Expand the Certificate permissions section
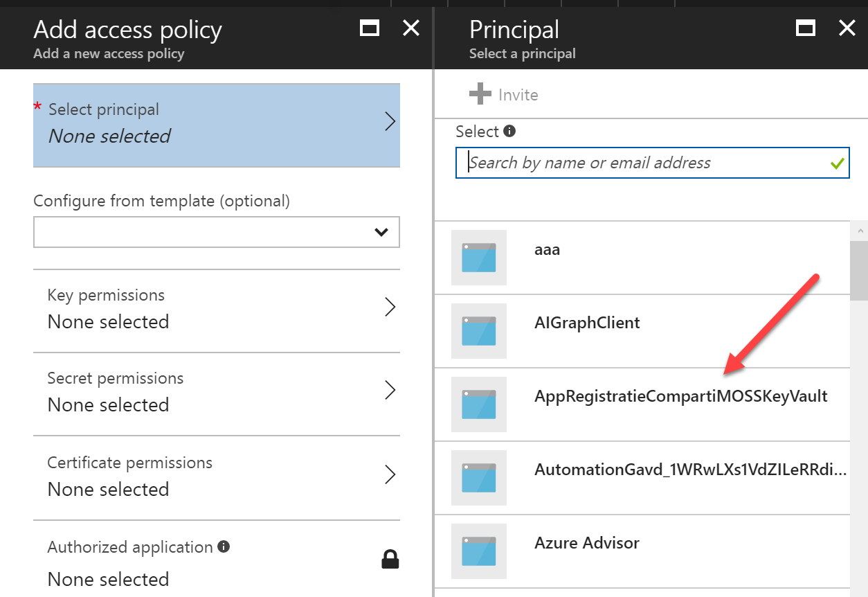The height and width of the screenshot is (597, 868). pos(216,475)
